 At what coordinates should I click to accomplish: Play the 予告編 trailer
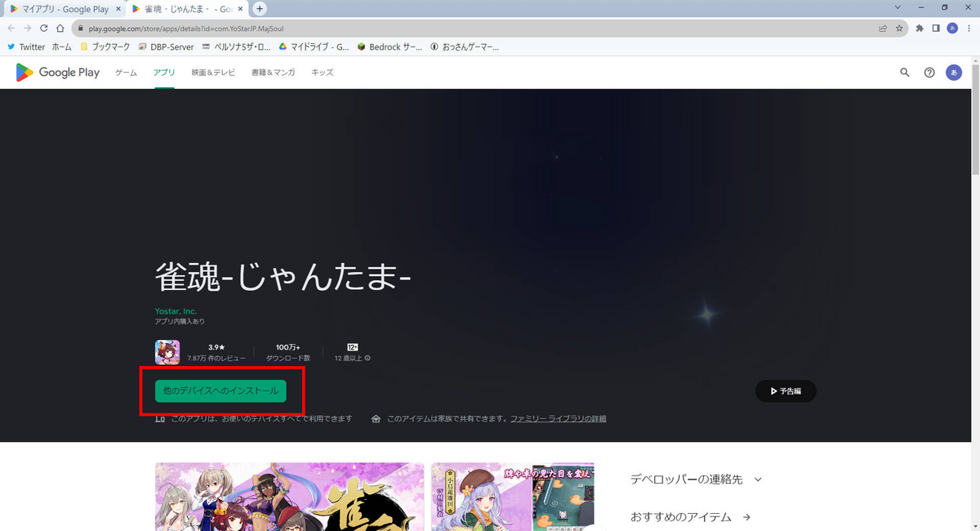click(x=786, y=391)
